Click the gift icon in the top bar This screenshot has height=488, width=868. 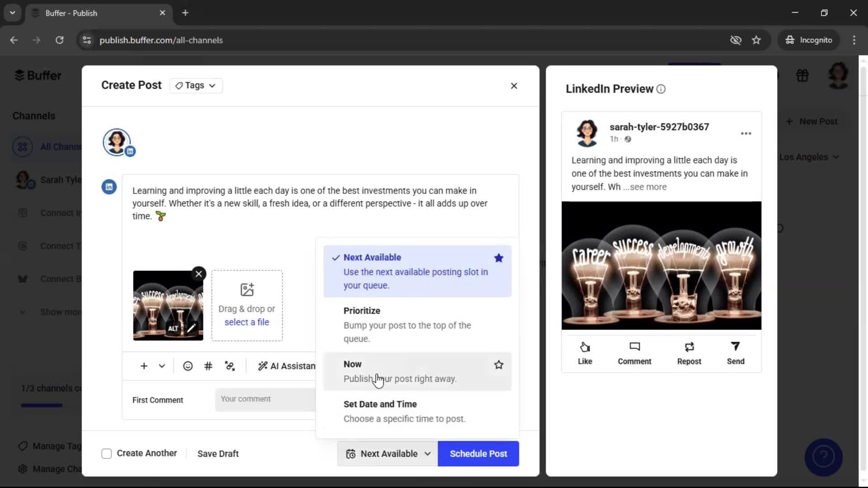pos(802,75)
